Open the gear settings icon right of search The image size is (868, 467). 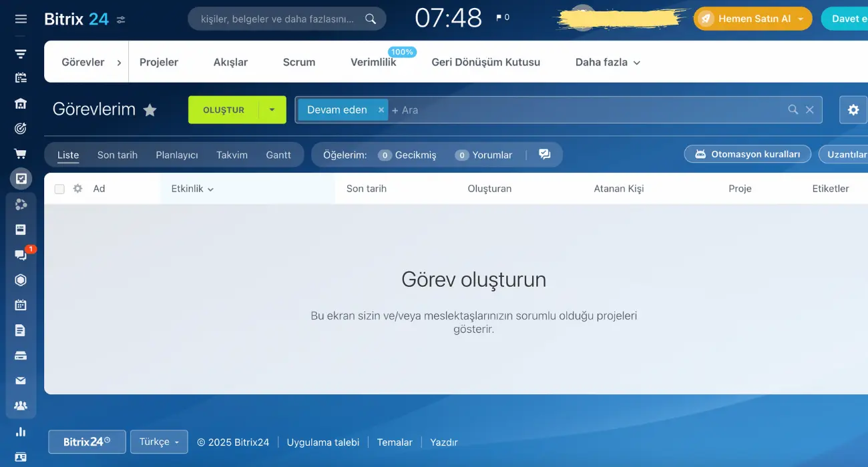853,109
